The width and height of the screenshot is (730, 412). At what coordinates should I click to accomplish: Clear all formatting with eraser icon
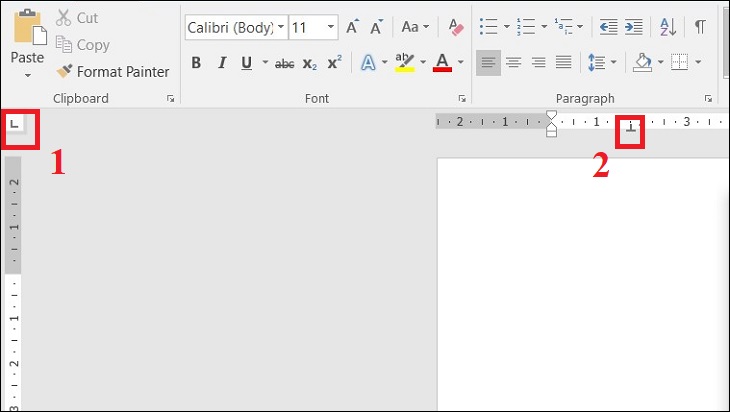tap(457, 27)
